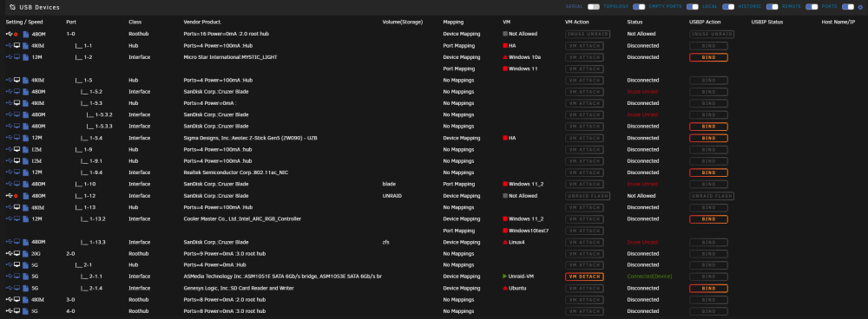Click the monitor icon on port 1-5.2 row
The height and width of the screenshot is (319, 868).
tap(16, 92)
